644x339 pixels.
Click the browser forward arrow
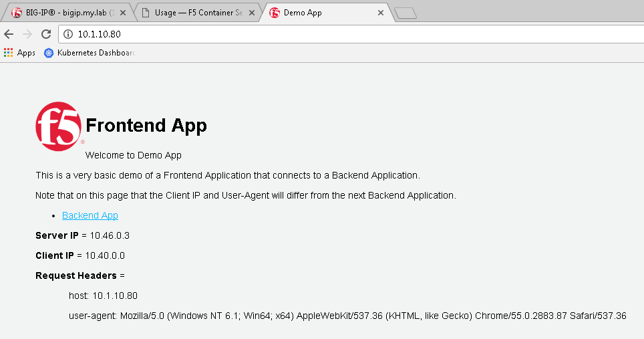tap(27, 34)
